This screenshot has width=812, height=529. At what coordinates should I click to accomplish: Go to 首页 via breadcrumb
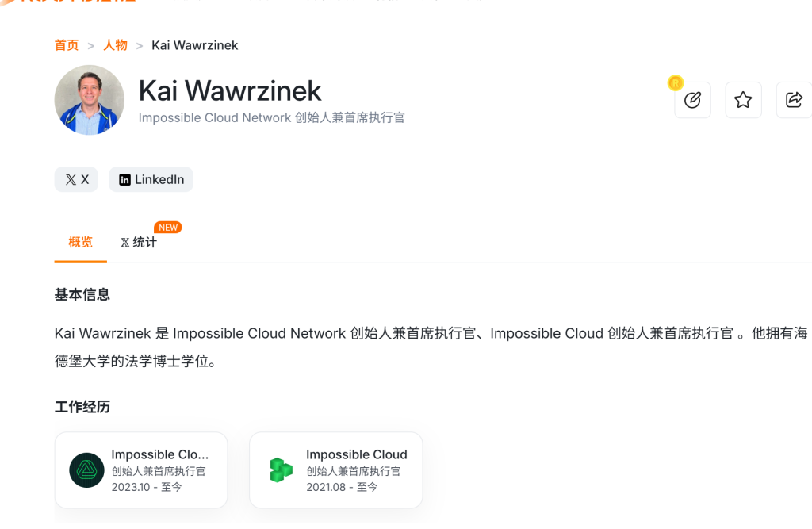67,45
